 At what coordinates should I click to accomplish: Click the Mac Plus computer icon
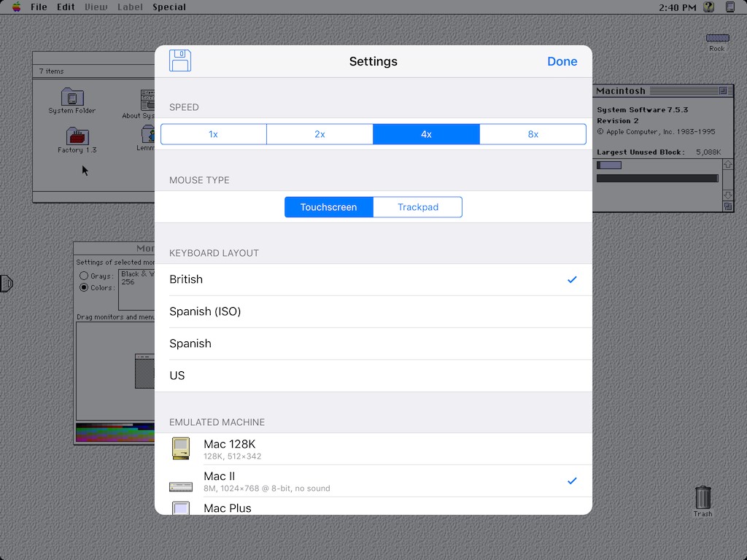(x=181, y=507)
